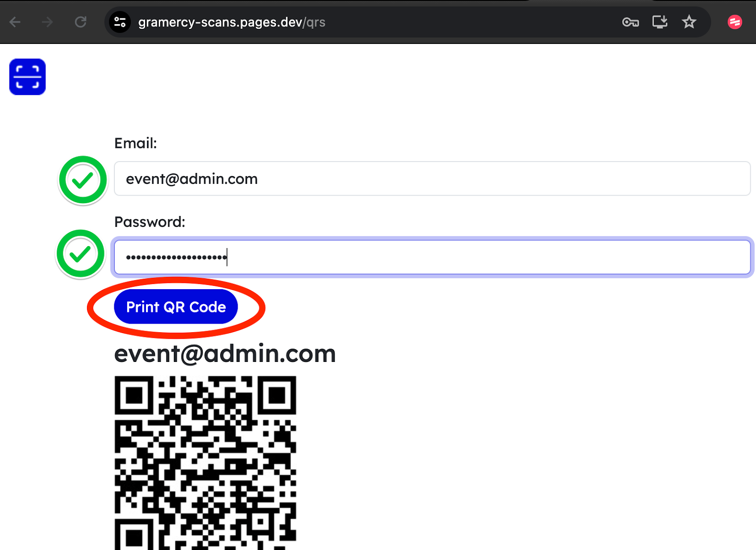This screenshot has width=756, height=550.
Task: Click the event@admin.com heading text
Action: tap(224, 353)
